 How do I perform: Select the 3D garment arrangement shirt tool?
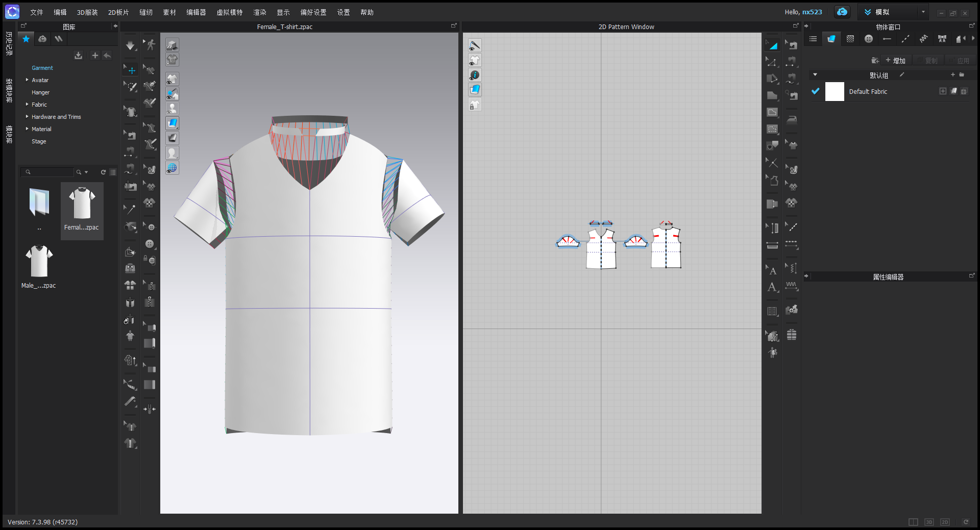(x=131, y=111)
